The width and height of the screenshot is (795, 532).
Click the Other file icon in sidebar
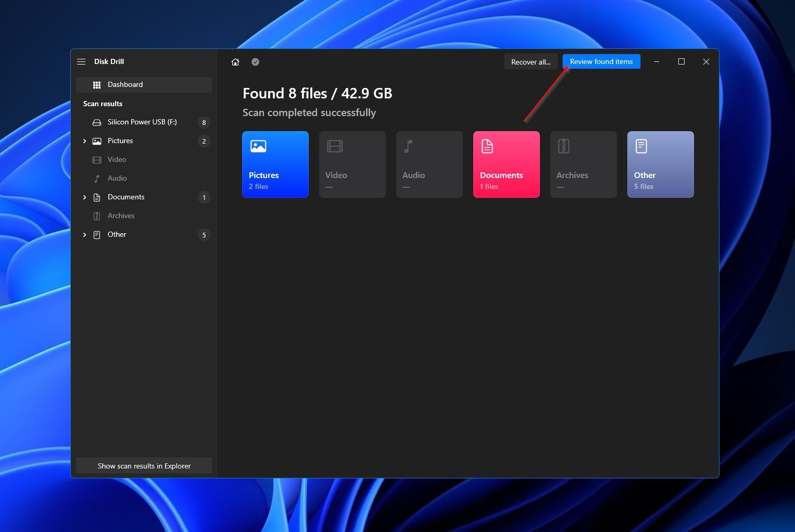[97, 235]
